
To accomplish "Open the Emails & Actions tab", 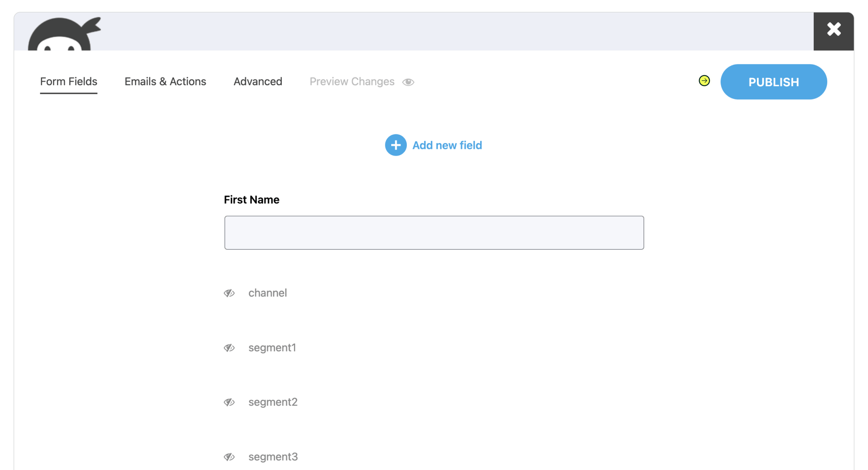I will coord(165,81).
